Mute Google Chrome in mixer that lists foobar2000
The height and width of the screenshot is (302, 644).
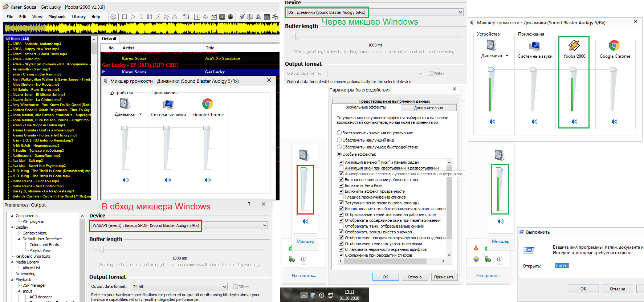(x=614, y=122)
